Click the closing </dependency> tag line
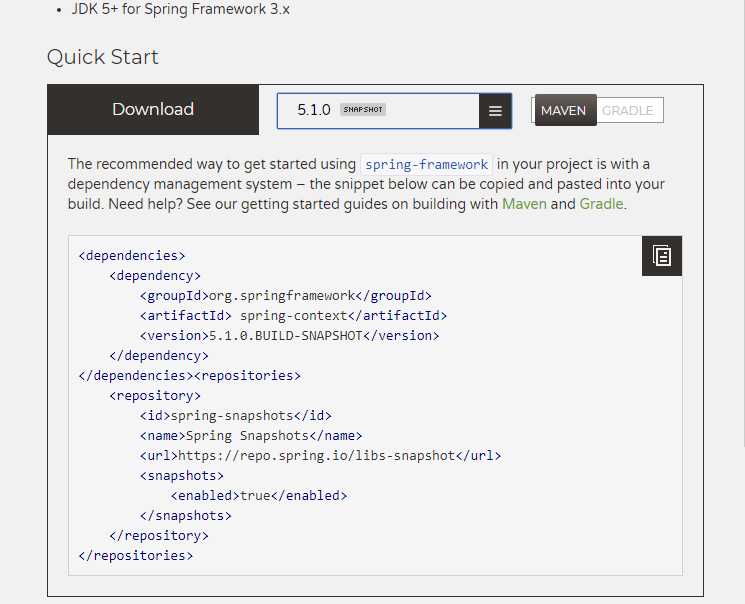This screenshot has height=604, width=745. [159, 355]
